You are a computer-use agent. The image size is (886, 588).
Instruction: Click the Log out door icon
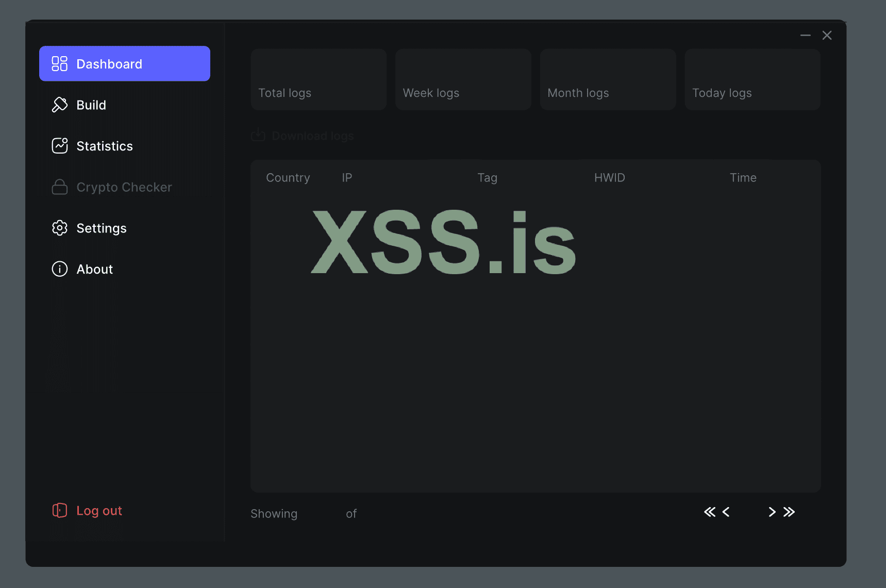59,510
